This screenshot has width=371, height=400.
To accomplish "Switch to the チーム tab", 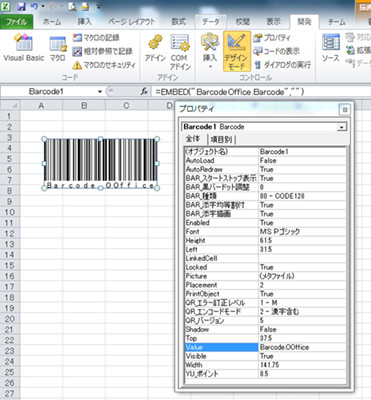I will click(x=337, y=22).
